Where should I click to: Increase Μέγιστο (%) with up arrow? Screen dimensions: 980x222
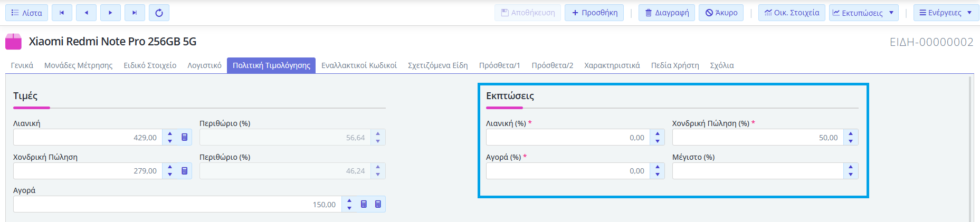851,167
